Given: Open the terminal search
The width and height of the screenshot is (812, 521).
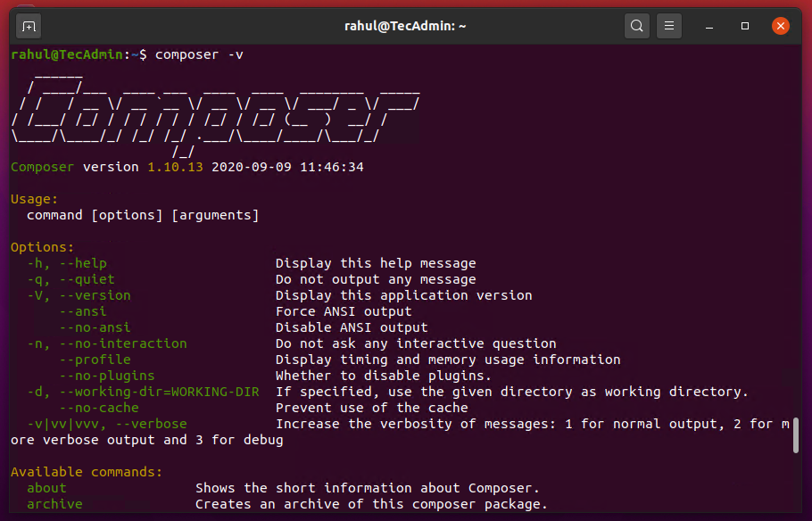Looking at the screenshot, I should tap(637, 26).
